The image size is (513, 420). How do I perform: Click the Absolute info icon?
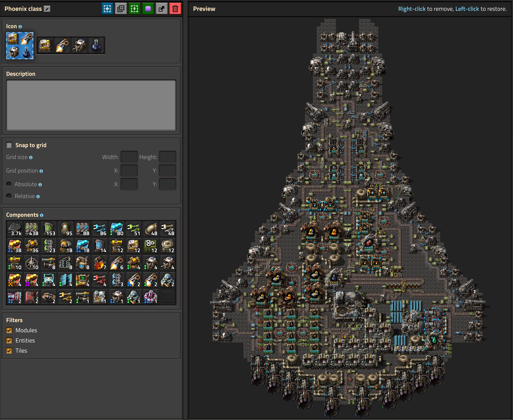coord(40,185)
